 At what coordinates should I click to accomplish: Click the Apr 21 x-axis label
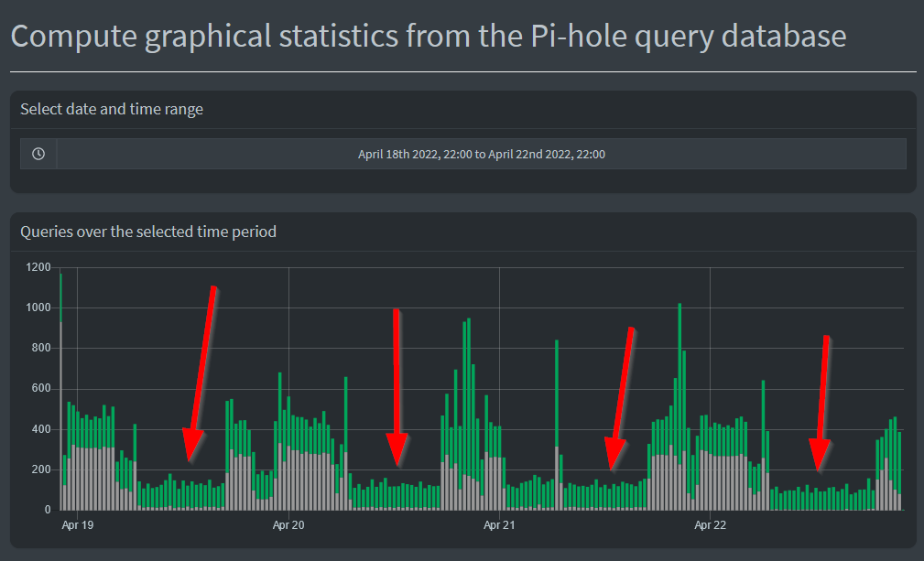(499, 525)
